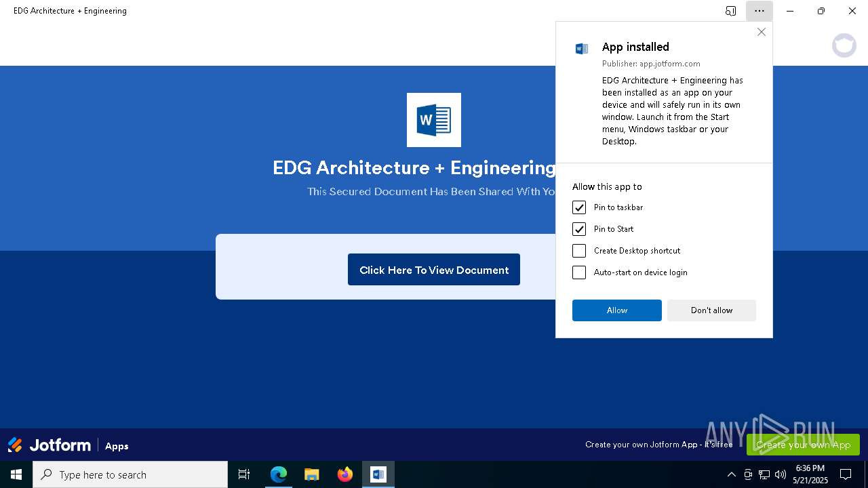Close the App installed popup
Viewport: 868px width, 488px height.
point(762,32)
